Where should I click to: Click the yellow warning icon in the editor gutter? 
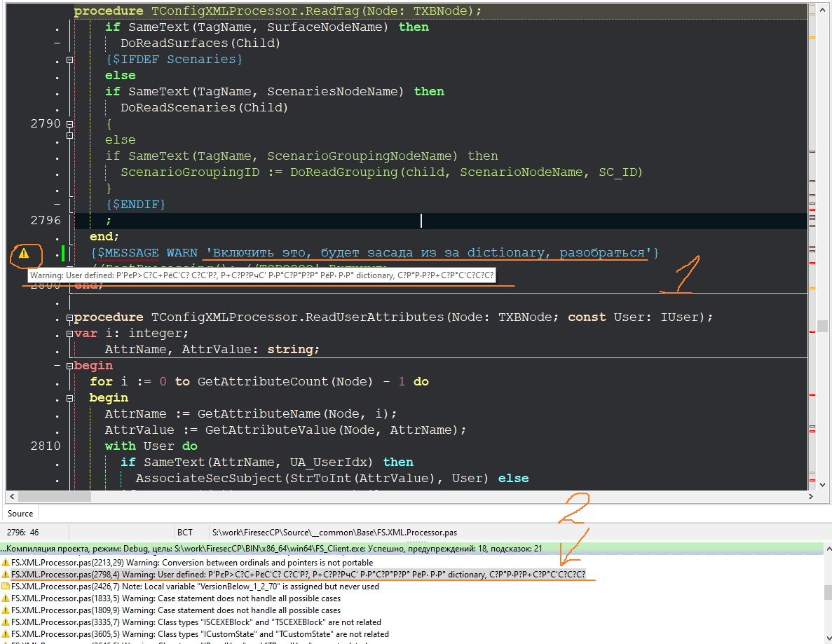click(x=24, y=254)
